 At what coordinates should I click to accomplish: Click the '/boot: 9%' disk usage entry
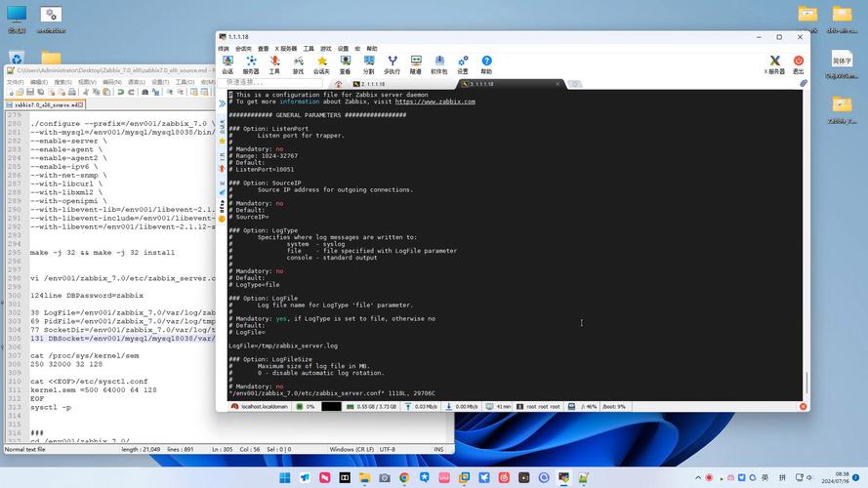(x=613, y=407)
